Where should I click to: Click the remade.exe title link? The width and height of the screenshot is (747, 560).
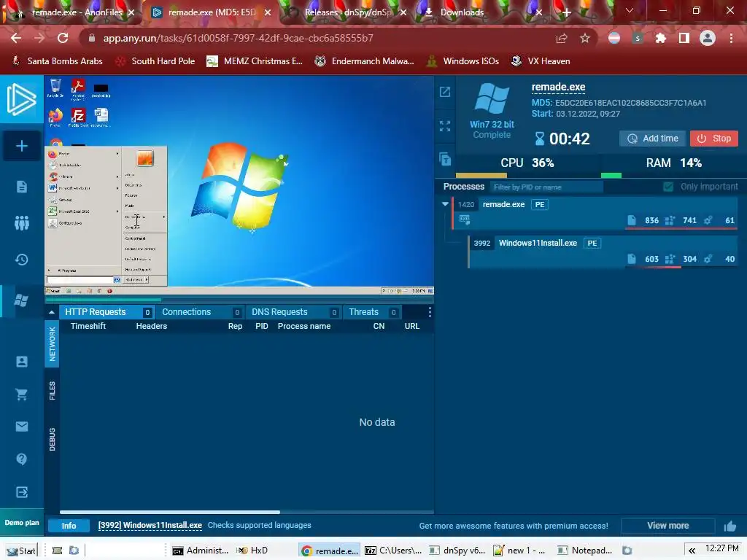tap(558, 87)
